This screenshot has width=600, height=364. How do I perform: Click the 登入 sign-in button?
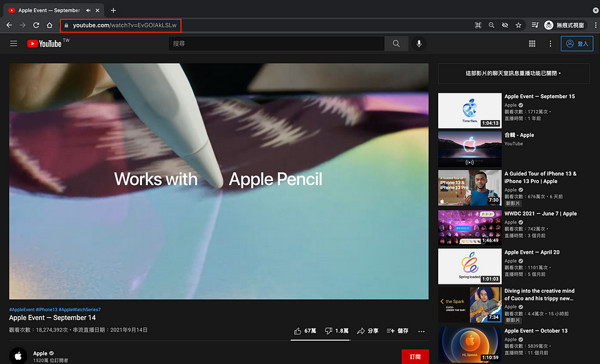click(x=577, y=44)
